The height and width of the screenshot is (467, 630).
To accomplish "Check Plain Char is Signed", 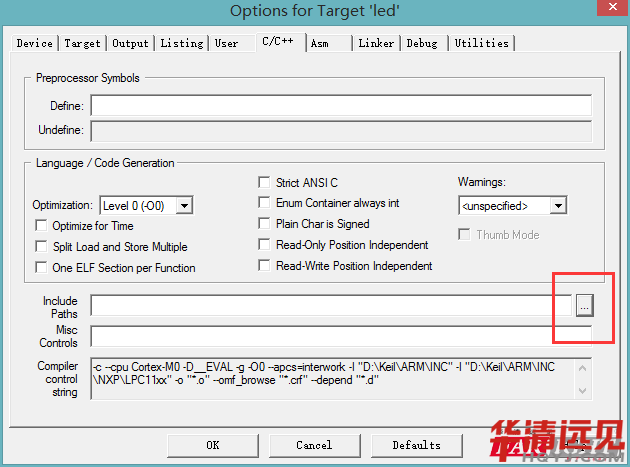I will (265, 225).
